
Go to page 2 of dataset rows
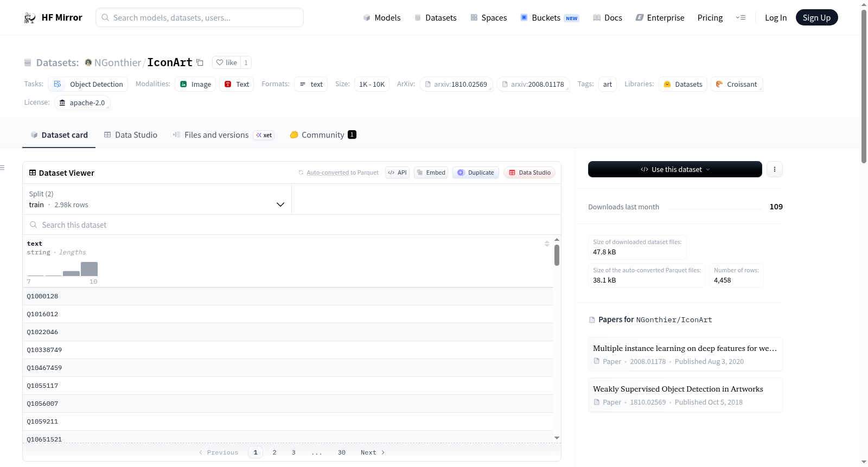[275, 452]
